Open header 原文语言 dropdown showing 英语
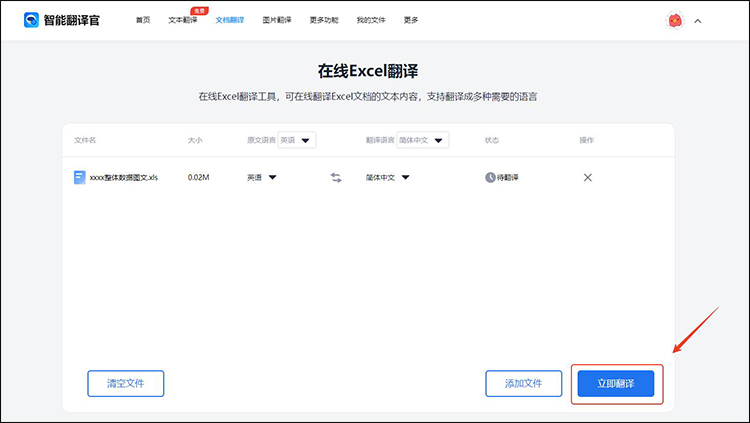 point(297,140)
